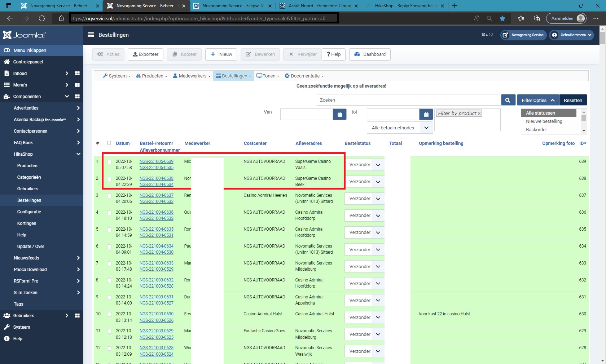Expand the Advertenties sidebar submenu
606x364 pixels.
78,108
